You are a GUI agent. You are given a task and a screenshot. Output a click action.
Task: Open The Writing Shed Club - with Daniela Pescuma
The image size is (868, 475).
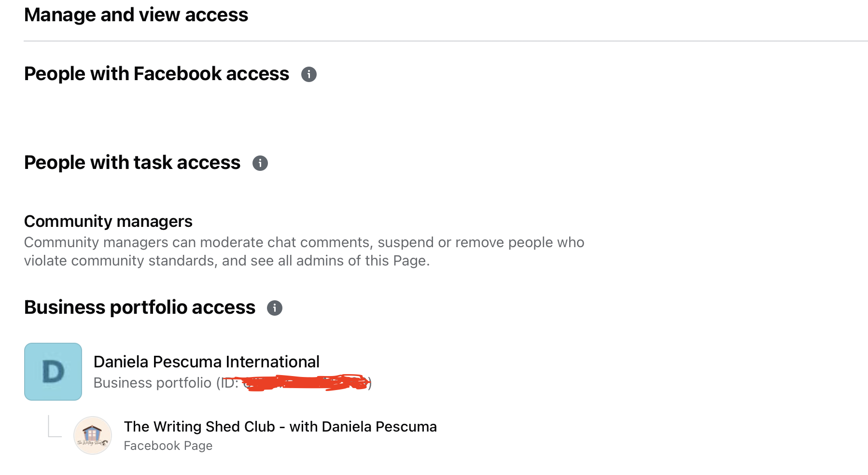280,427
